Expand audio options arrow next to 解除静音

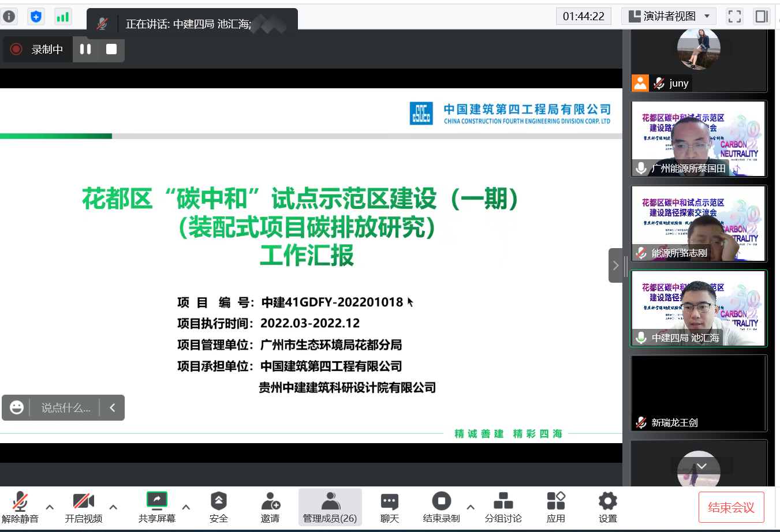point(50,507)
